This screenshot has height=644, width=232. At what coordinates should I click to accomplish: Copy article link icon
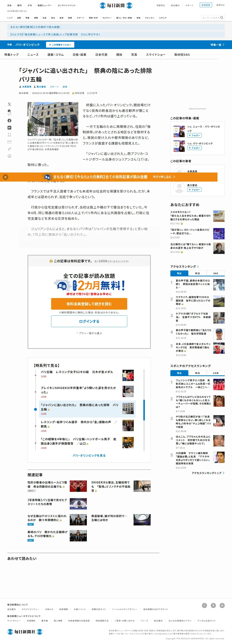[x=9, y=149]
